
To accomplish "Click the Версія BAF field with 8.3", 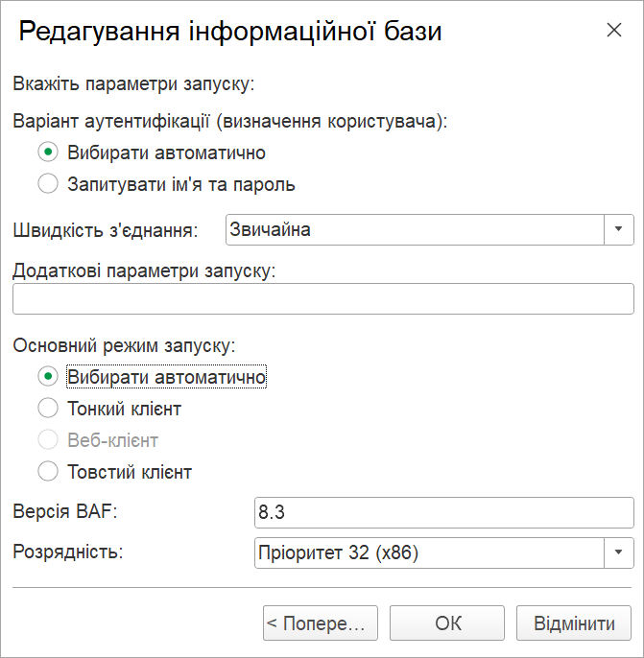I will coord(443,512).
